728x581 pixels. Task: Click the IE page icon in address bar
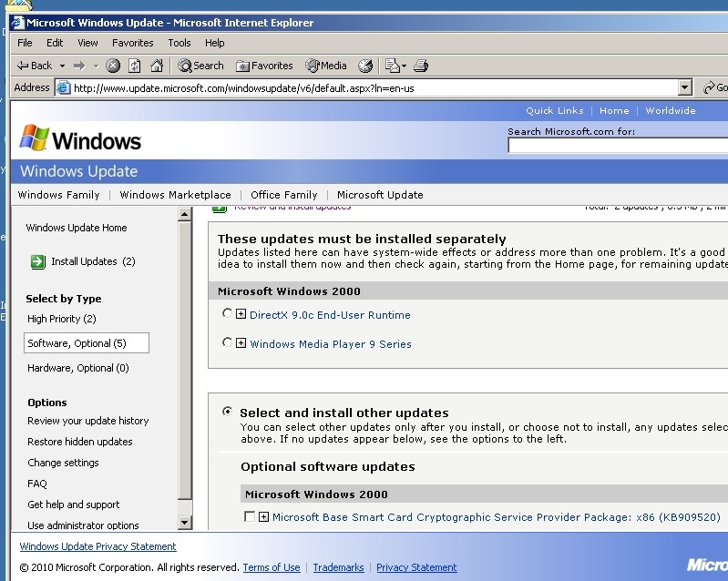point(63,87)
